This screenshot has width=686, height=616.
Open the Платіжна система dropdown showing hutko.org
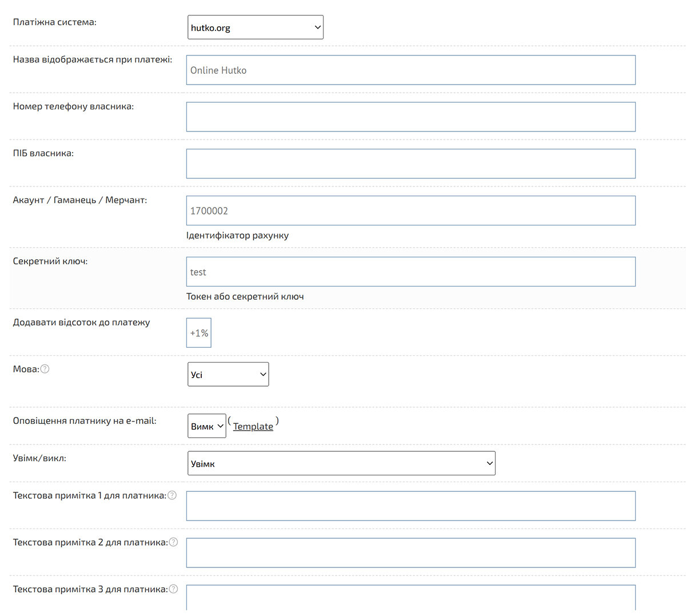(x=255, y=27)
